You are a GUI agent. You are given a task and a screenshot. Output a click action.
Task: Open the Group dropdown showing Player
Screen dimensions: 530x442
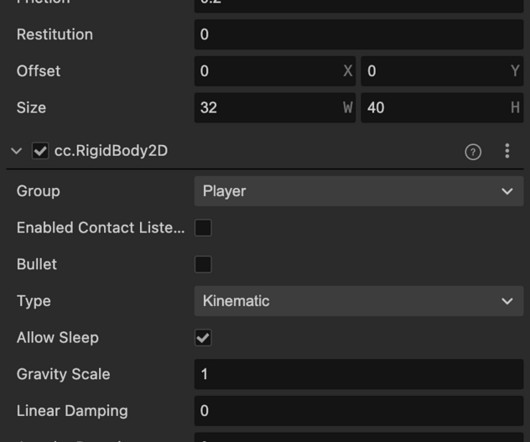point(359,191)
